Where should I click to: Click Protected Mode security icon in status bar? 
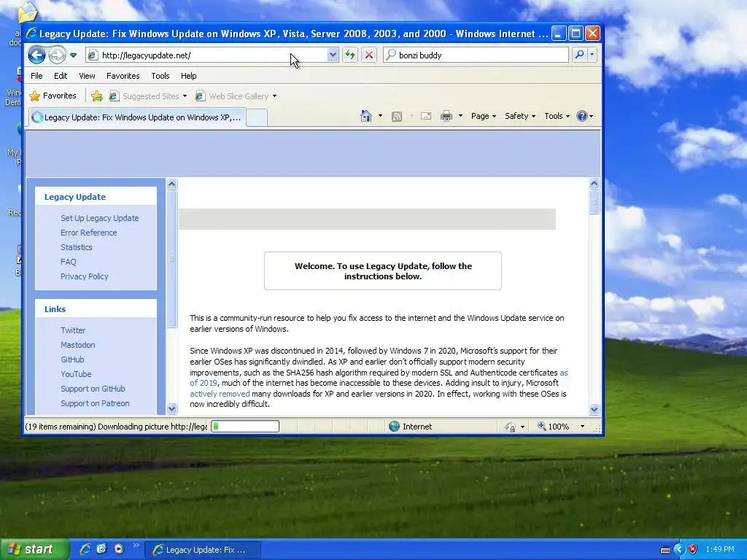[x=510, y=427]
